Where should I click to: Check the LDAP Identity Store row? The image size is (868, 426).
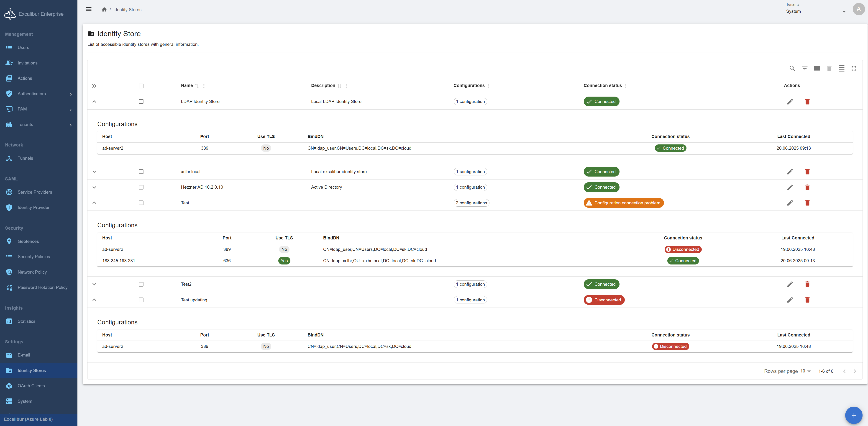141,102
